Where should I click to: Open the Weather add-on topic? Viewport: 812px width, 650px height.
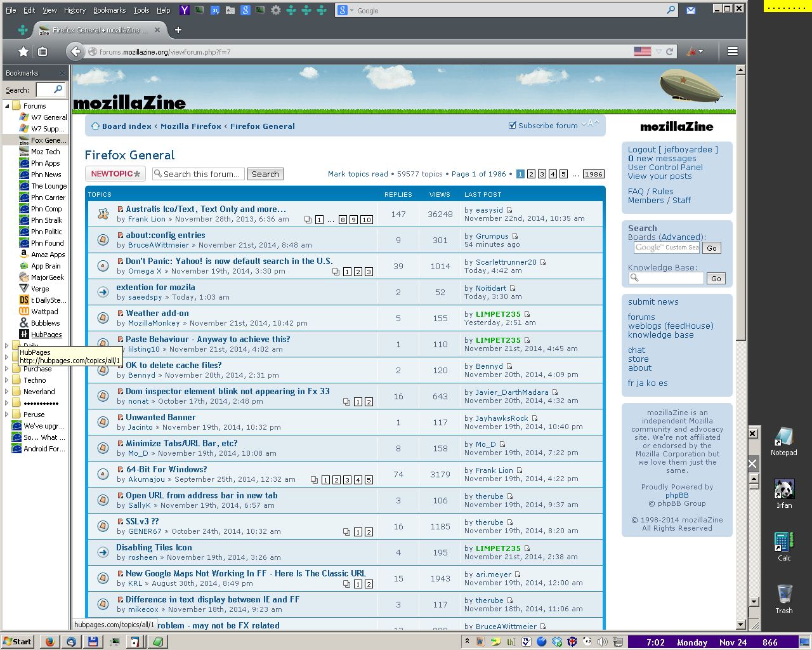[x=157, y=313]
